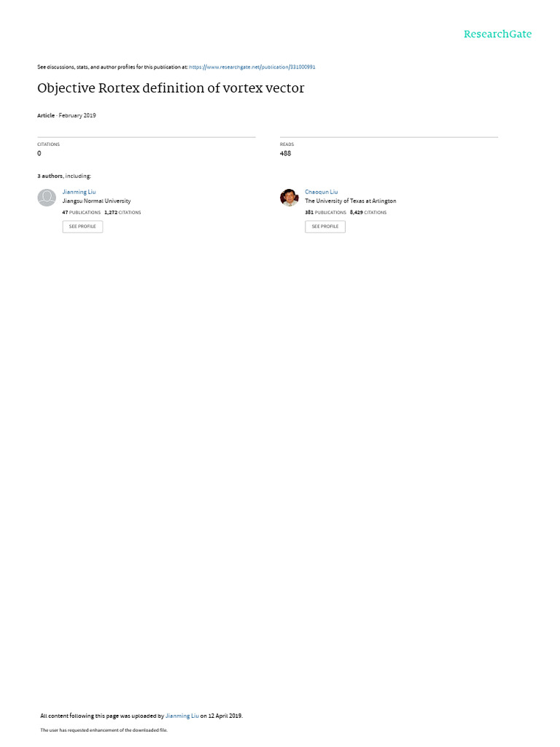560x747 pixels.
Task: Open Jianming Liu's author name link
Action: [x=79, y=192]
